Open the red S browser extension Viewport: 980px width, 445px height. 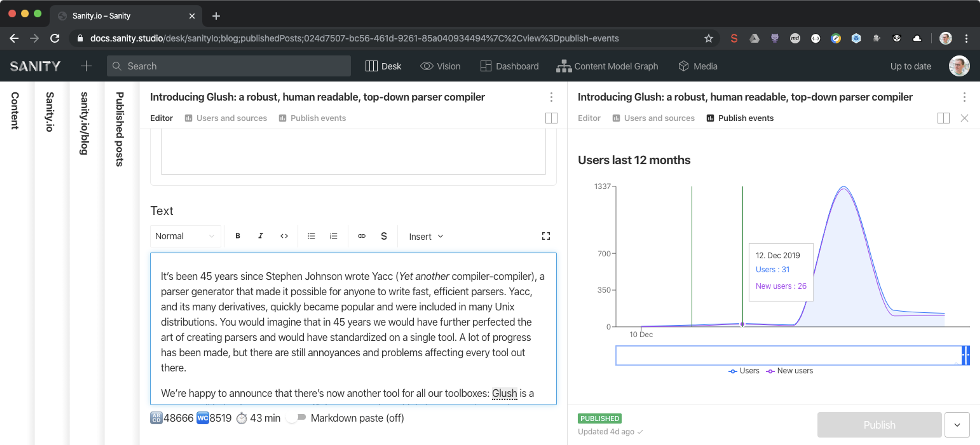click(734, 38)
